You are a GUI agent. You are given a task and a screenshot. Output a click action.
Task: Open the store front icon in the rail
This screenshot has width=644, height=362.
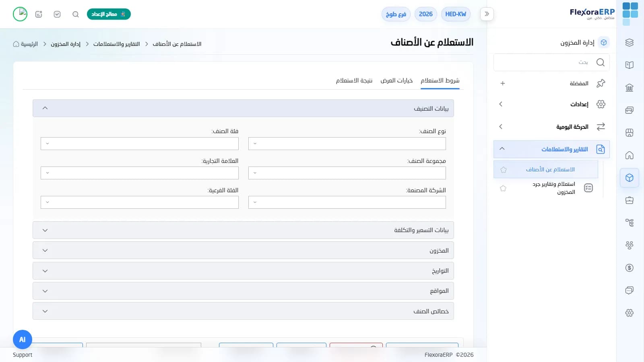(x=630, y=133)
